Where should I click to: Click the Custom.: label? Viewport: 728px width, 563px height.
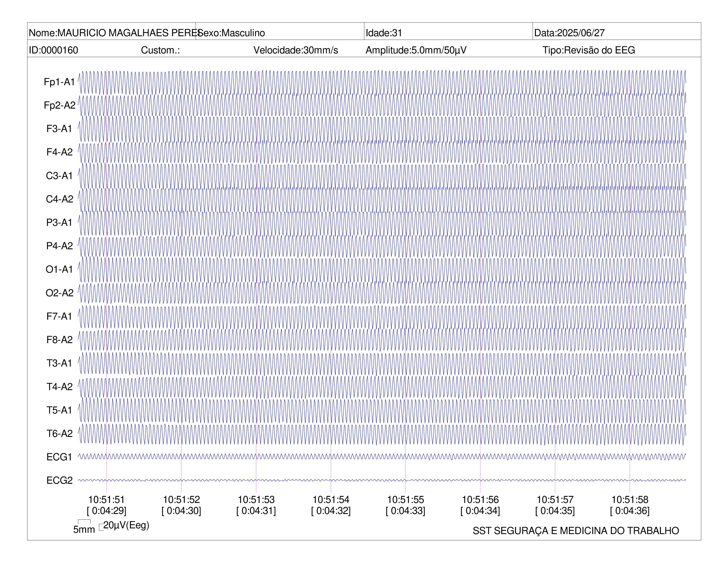click(x=160, y=50)
